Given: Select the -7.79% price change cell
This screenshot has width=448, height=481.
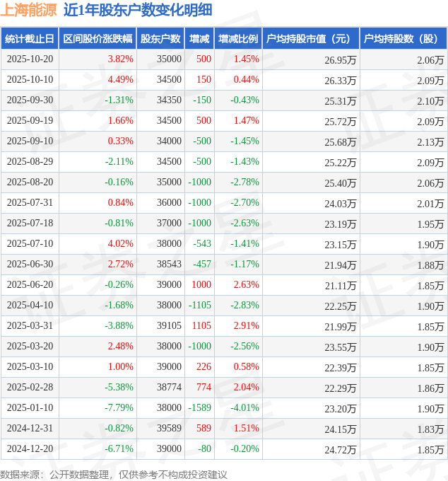Looking at the screenshot, I should click(119, 408).
